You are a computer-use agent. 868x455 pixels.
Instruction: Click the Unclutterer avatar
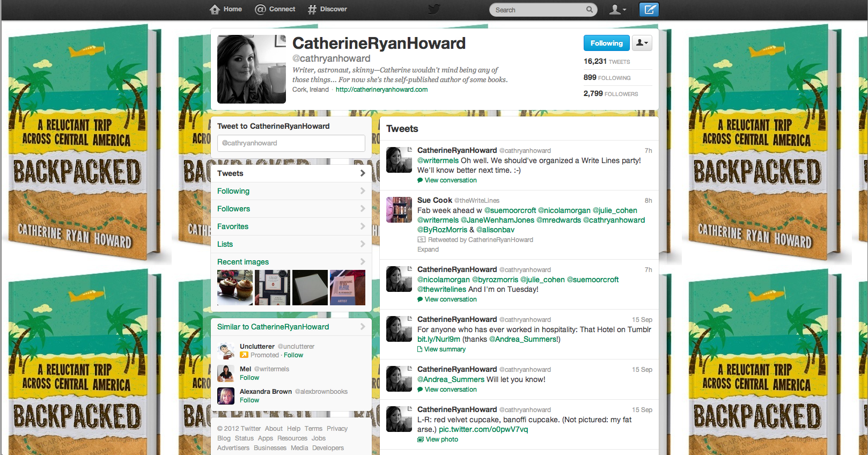pos(226,351)
